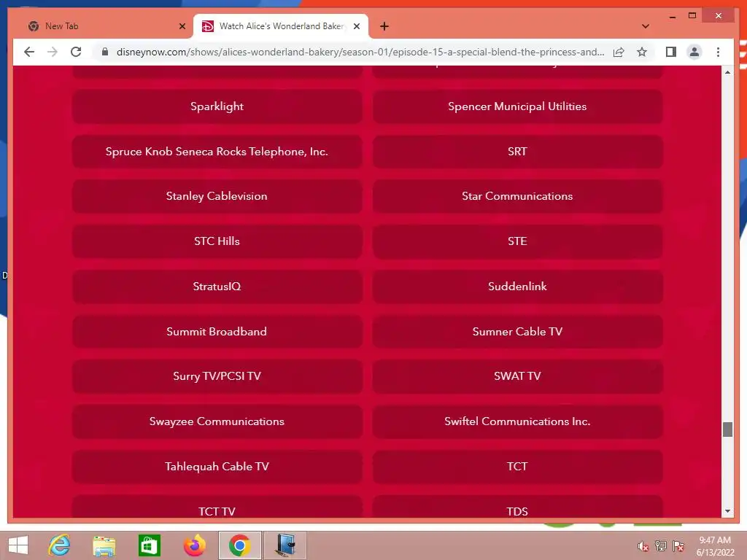This screenshot has height=560, width=747.
Task: Select the Watch Alice's Wonderland Bakery tab
Action: 281,26
